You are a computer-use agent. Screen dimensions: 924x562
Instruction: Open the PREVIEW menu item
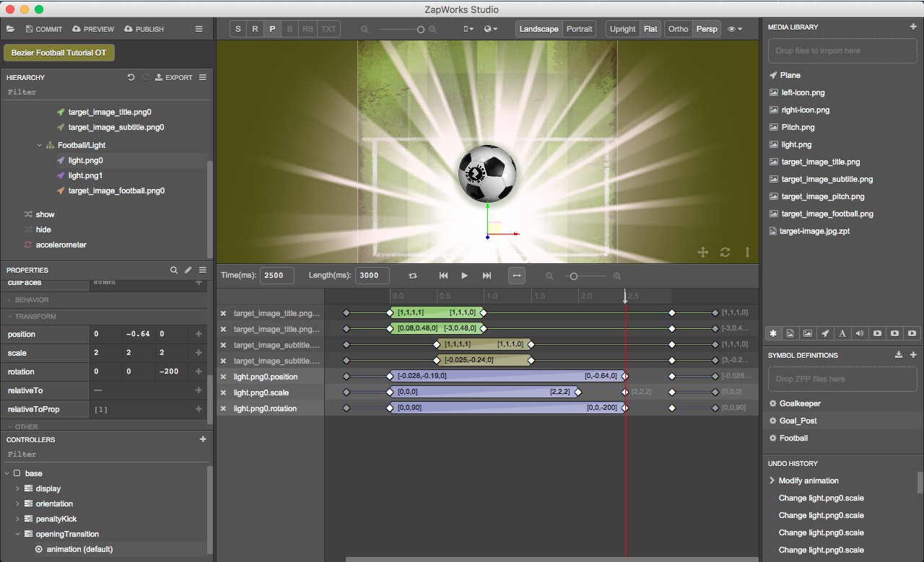[x=92, y=29]
